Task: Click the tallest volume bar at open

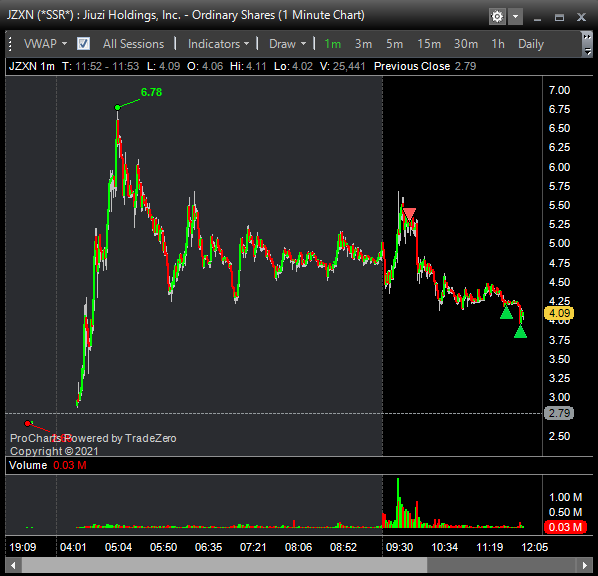Action: point(398,503)
